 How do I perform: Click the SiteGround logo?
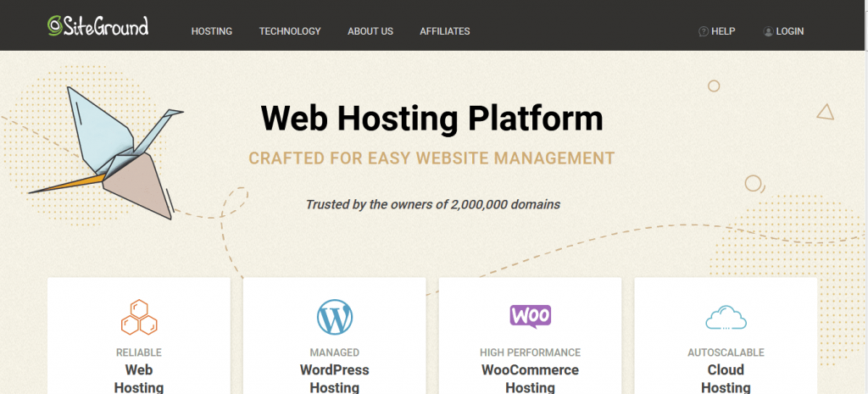98,26
